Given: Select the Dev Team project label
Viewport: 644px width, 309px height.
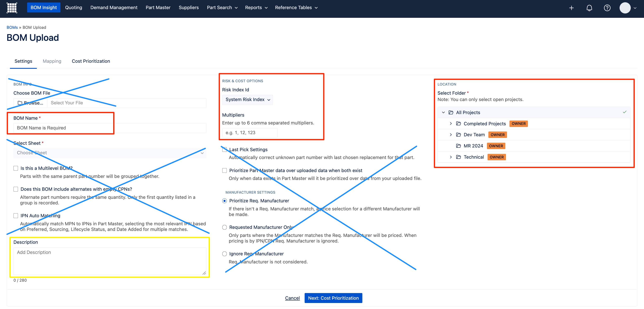Looking at the screenshot, I should pos(474,135).
